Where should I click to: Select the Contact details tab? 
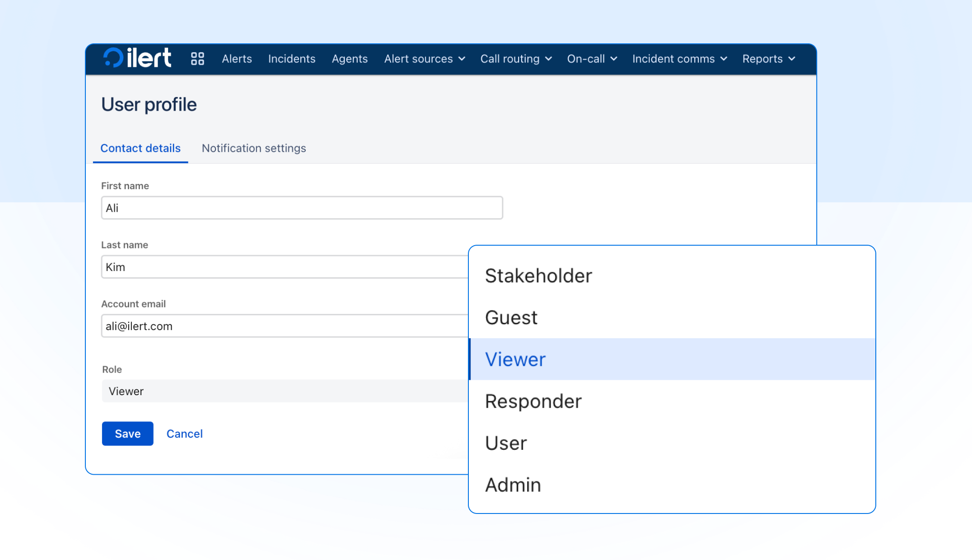tap(140, 148)
